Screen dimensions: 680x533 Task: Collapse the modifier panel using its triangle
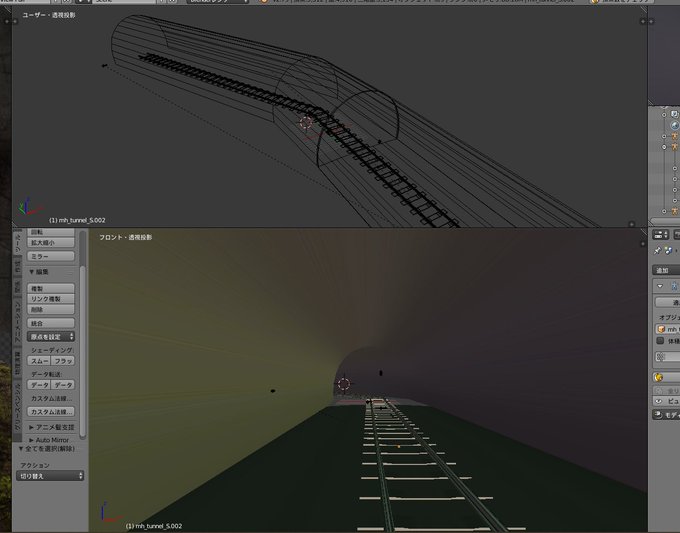(660, 286)
